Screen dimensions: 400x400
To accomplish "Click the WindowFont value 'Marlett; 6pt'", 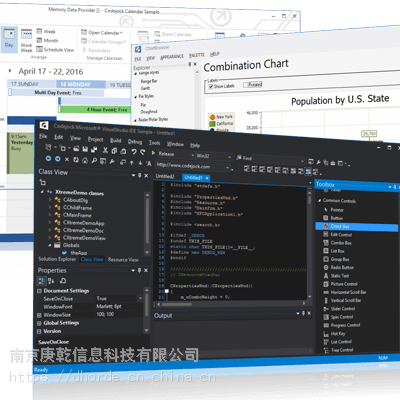I will [109, 306].
